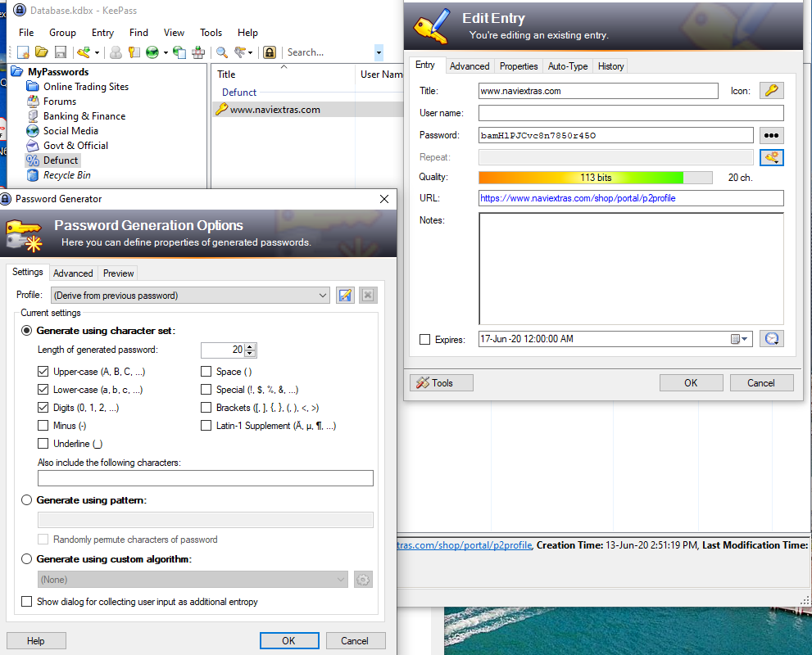Open the Open URL dropdown arrow
The width and height of the screenshot is (812, 655).
point(166,52)
